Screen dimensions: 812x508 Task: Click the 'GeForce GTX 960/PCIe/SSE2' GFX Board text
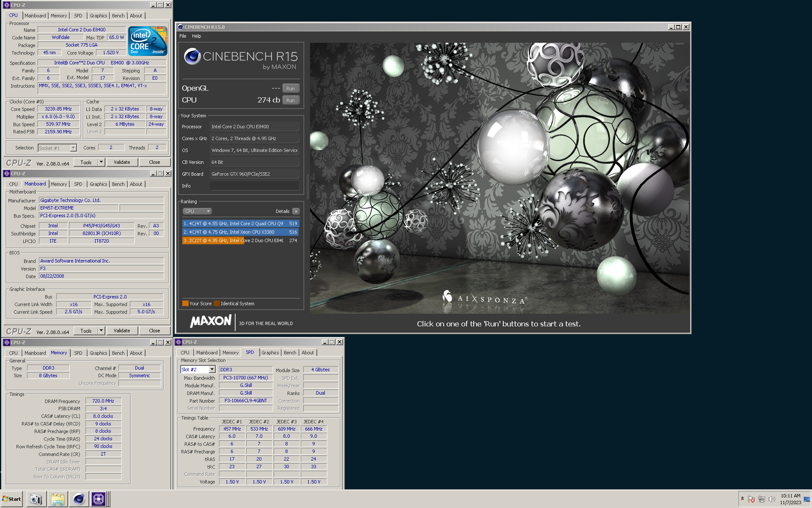click(x=241, y=174)
